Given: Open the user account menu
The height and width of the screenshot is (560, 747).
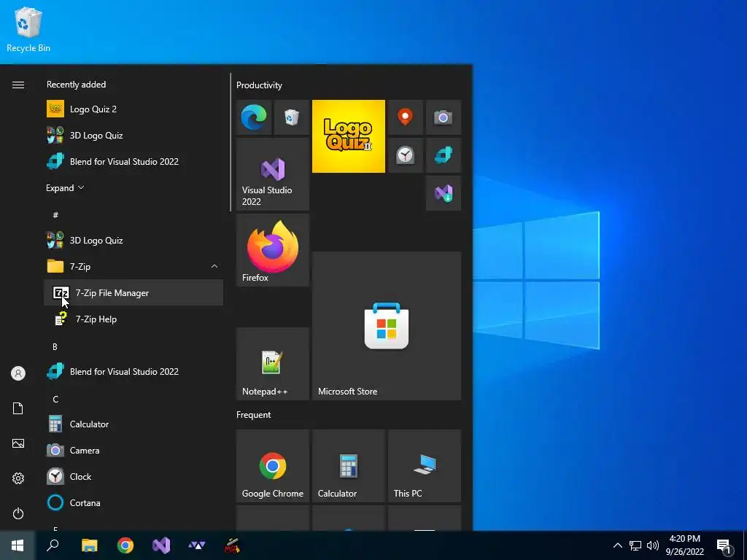Looking at the screenshot, I should 18,373.
